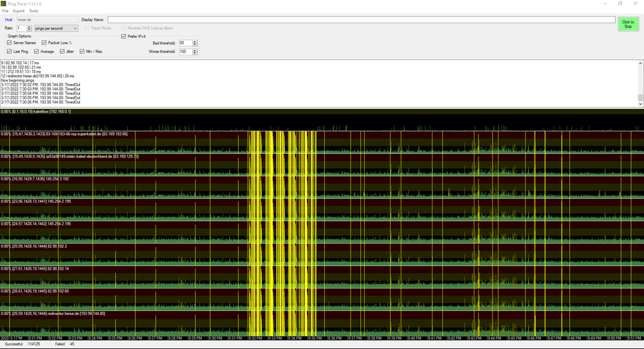Disable the Jitter graph option
The image size is (644, 349).
point(67,52)
